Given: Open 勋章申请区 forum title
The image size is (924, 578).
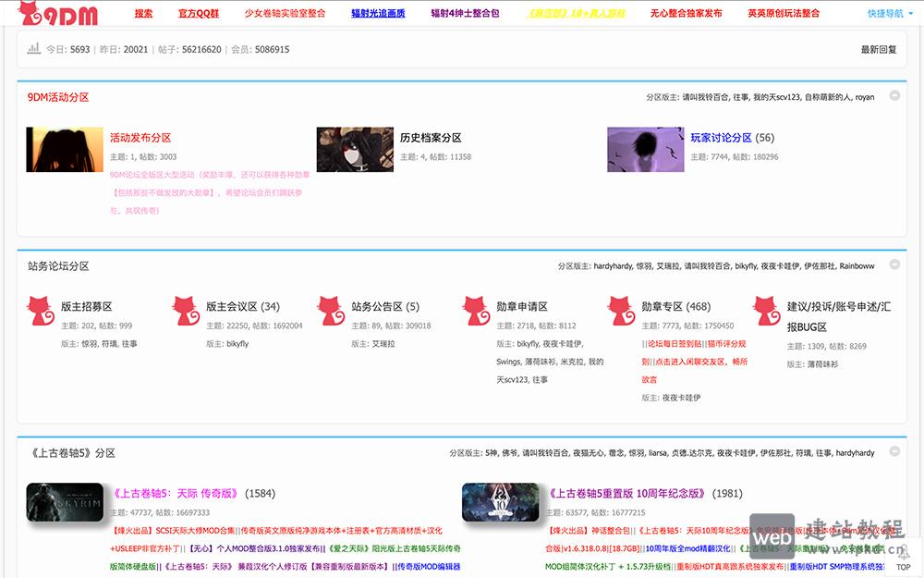Looking at the screenshot, I should click(x=521, y=307).
